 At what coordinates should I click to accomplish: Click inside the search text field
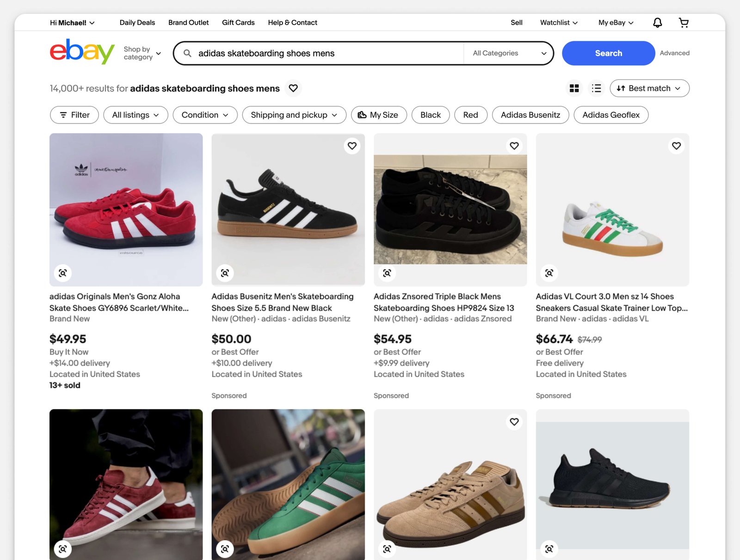[324, 53]
